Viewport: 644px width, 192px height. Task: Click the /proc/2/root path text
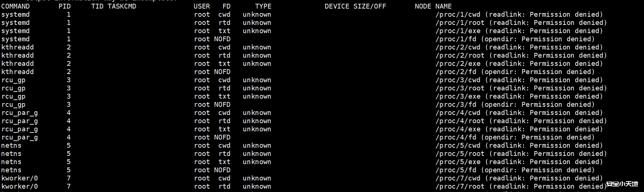[x=460, y=55]
